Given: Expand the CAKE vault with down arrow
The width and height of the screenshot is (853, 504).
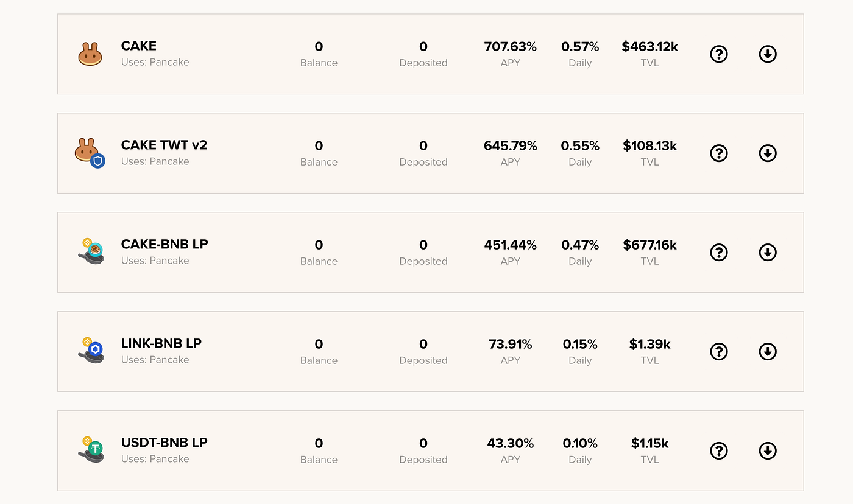Looking at the screenshot, I should [768, 54].
